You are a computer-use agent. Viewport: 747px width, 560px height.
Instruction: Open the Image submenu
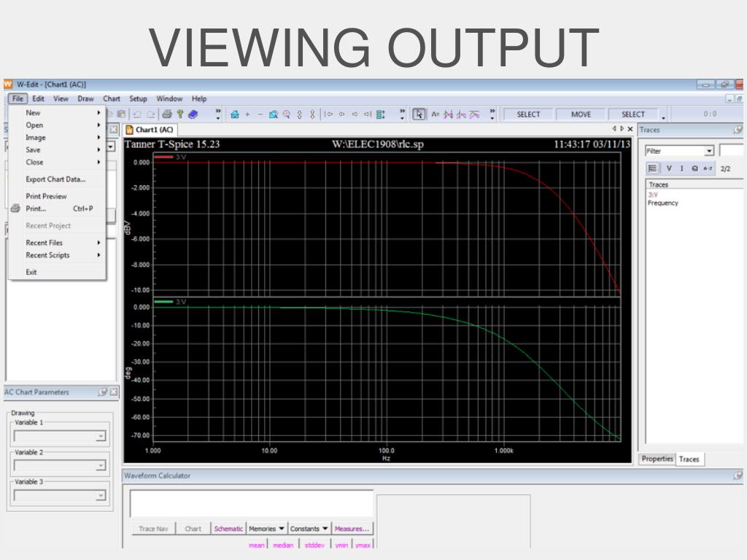(57, 137)
